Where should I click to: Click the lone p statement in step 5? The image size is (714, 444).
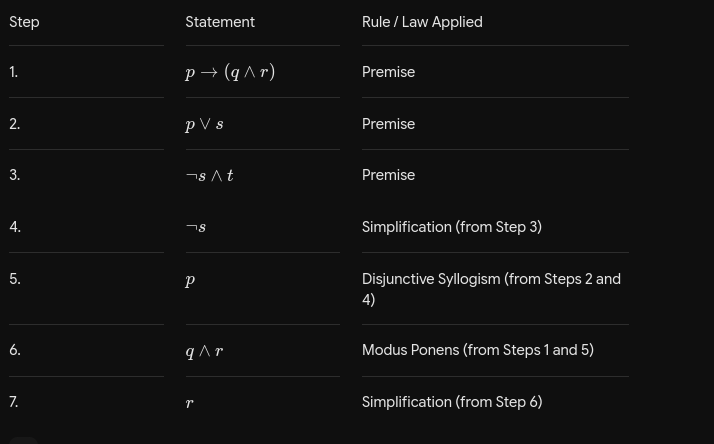pos(190,280)
